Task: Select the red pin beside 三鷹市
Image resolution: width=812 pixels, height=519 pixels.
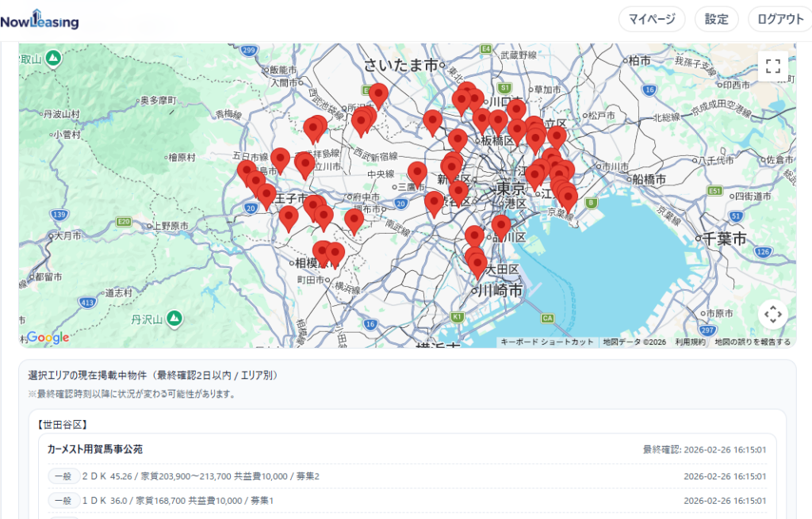Action: [x=417, y=171]
